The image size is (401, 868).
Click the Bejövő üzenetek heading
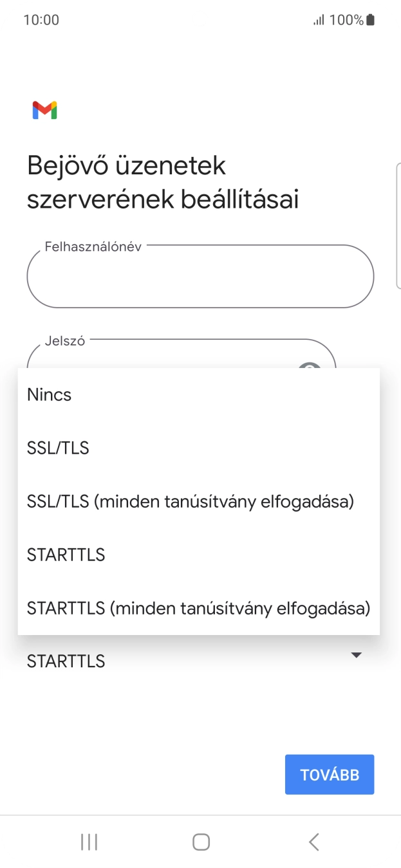click(x=126, y=165)
